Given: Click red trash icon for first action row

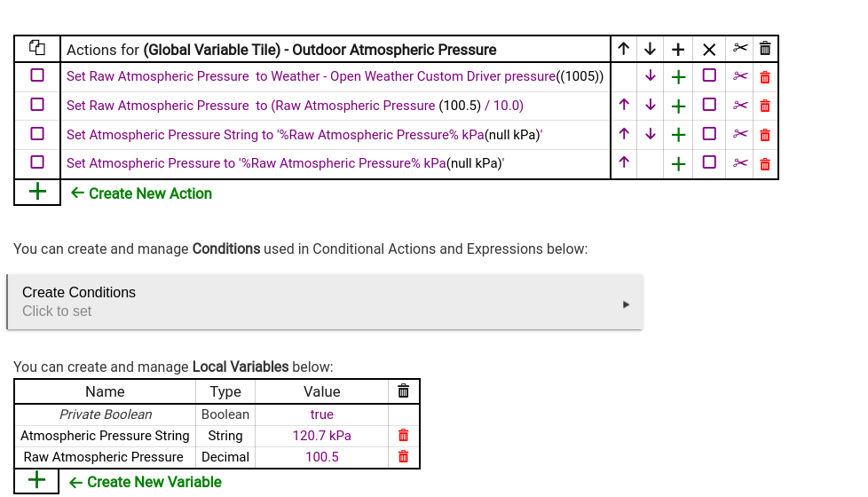Looking at the screenshot, I should click(x=765, y=77).
